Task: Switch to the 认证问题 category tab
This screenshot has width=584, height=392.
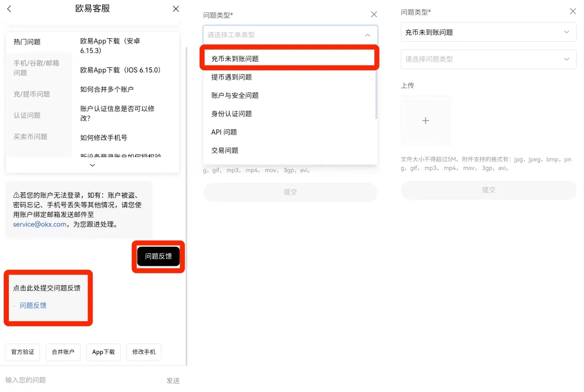Action: pos(27,115)
